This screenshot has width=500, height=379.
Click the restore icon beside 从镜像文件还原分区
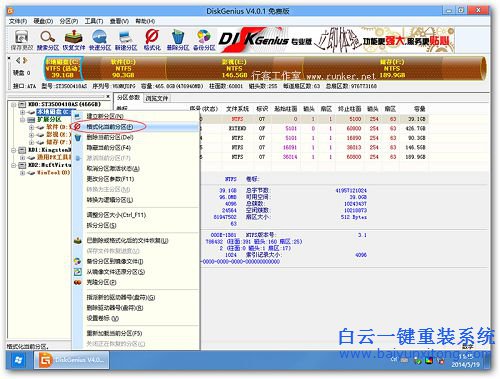[78, 272]
